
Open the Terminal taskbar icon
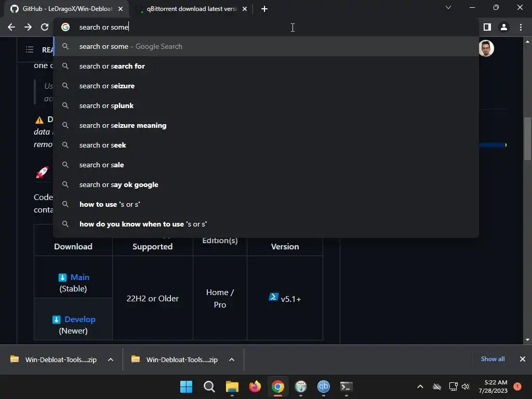pos(347,387)
